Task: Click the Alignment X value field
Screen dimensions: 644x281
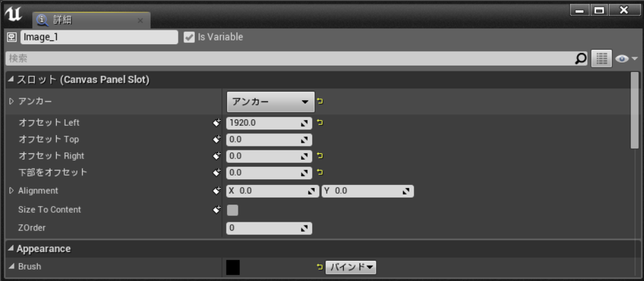Action: (x=272, y=191)
